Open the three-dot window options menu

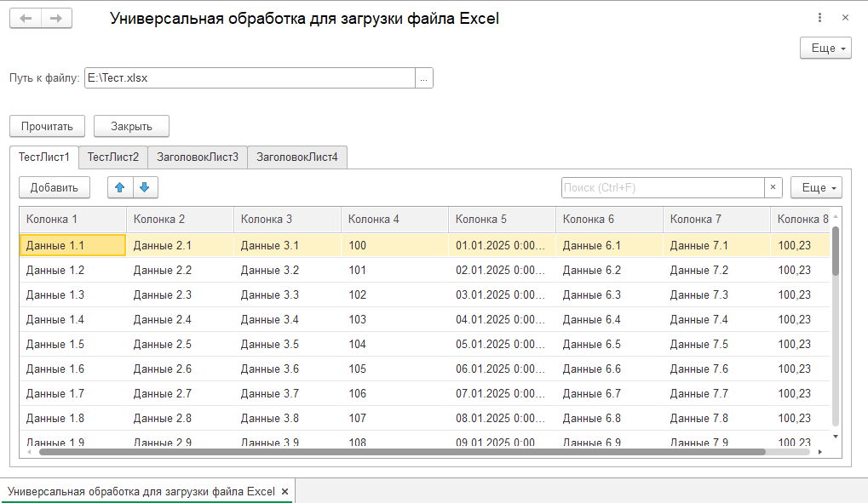(819, 18)
